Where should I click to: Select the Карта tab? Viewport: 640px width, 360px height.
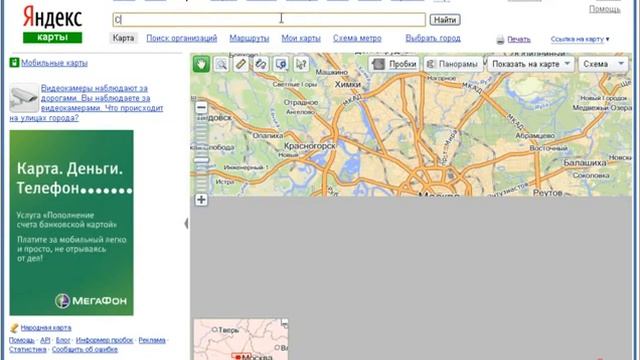click(123, 38)
